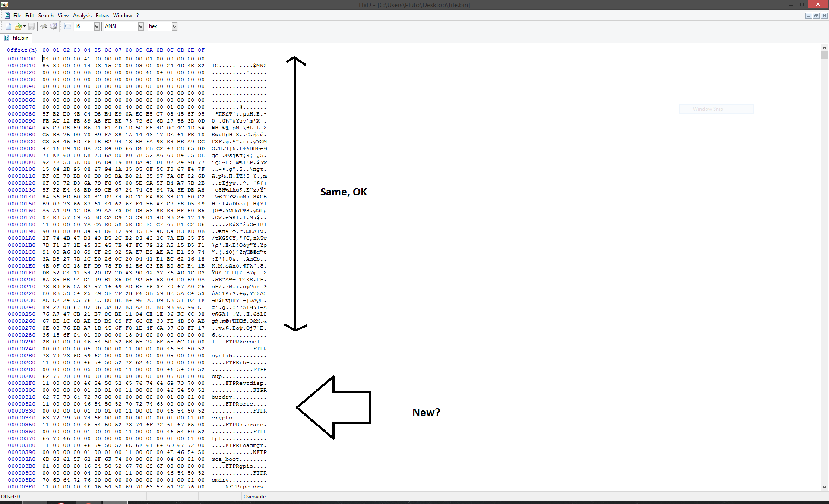Click 'Offset: 0' in the status bar
829x504 pixels.
(x=10, y=497)
